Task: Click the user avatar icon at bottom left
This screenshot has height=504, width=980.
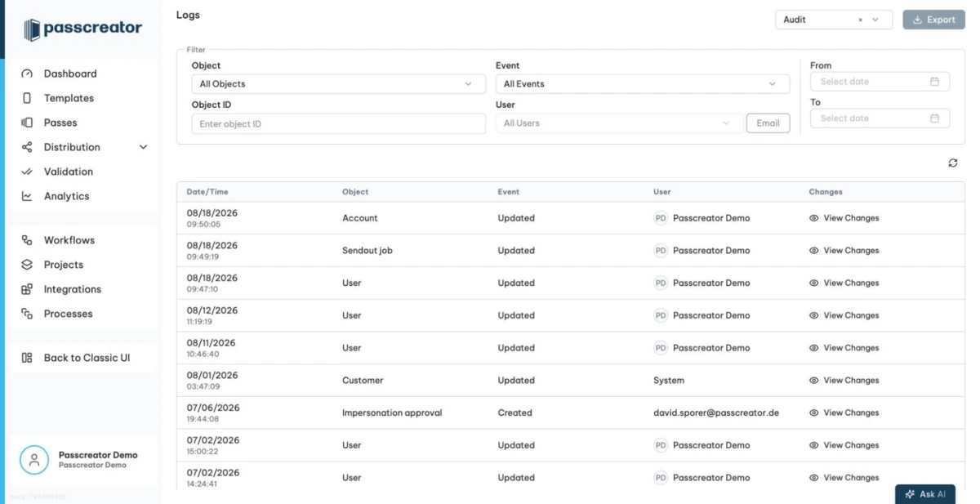Action: tap(34, 460)
